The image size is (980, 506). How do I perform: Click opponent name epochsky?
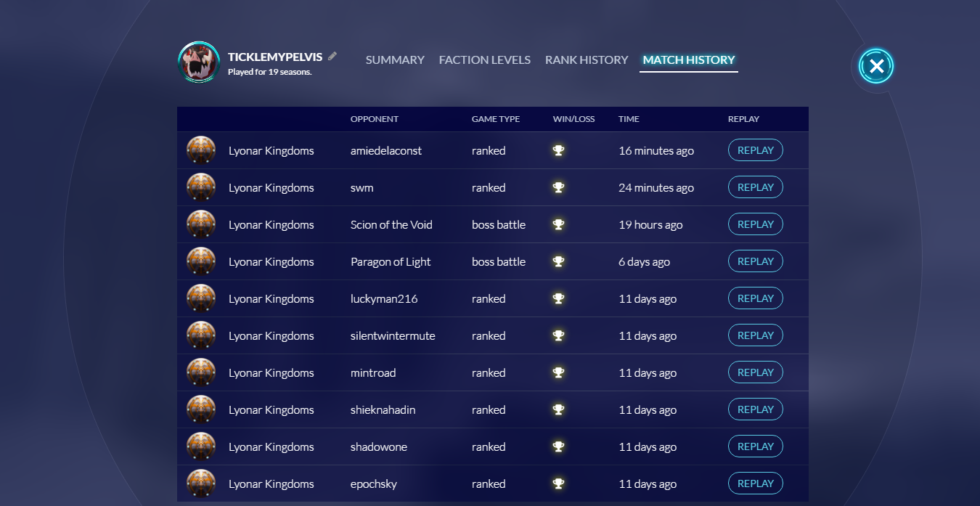click(x=374, y=484)
